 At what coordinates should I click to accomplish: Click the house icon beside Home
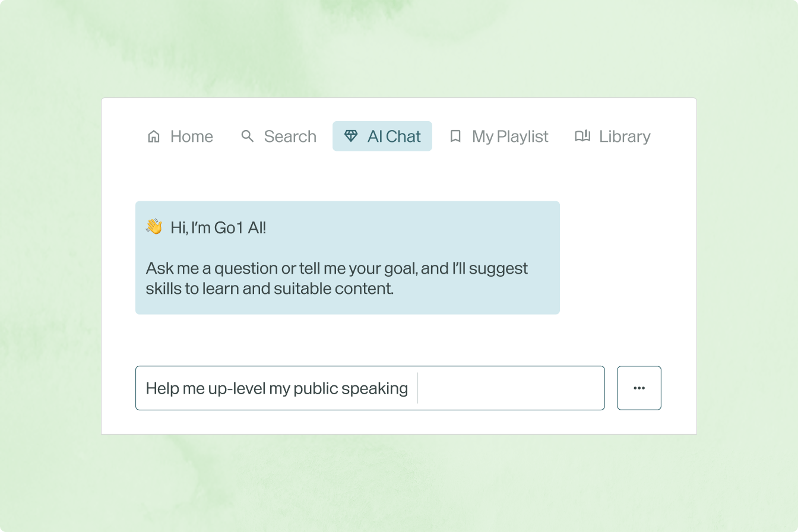click(154, 137)
